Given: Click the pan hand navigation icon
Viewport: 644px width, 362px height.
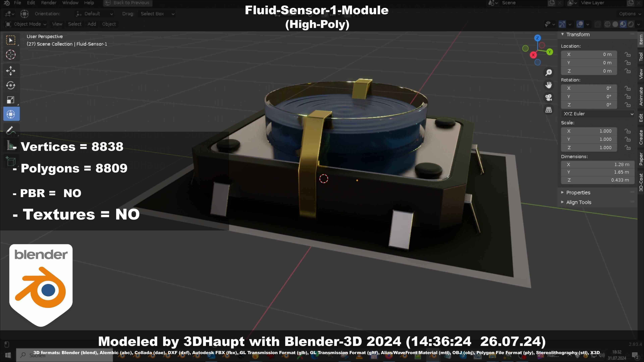Looking at the screenshot, I should coord(549,85).
